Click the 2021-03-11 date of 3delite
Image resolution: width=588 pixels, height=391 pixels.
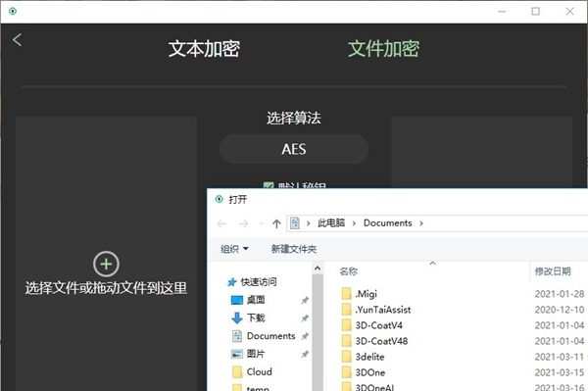coord(560,357)
